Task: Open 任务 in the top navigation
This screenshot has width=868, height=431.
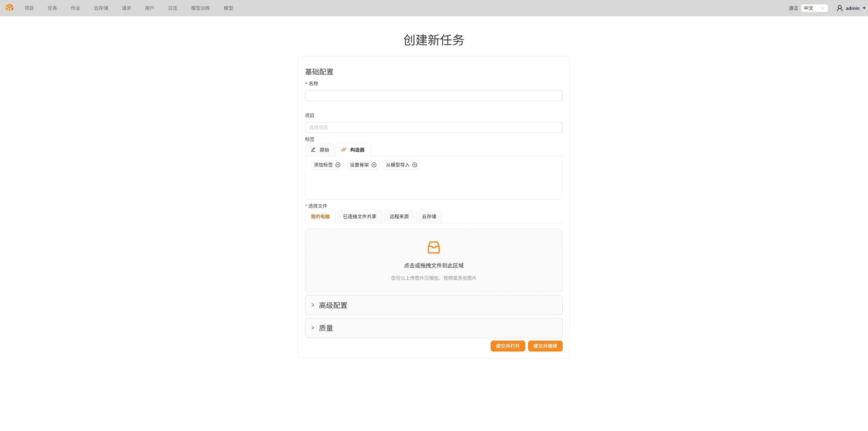Action: pos(52,8)
